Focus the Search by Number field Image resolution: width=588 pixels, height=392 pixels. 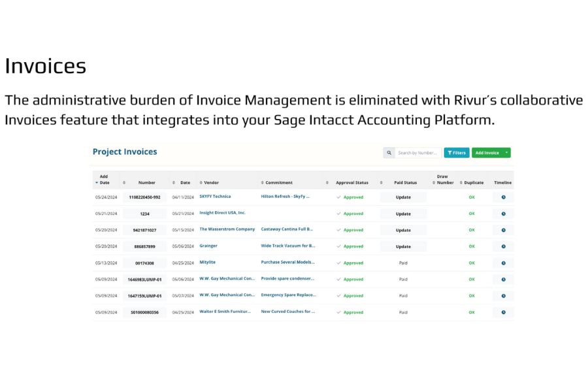[417, 153]
